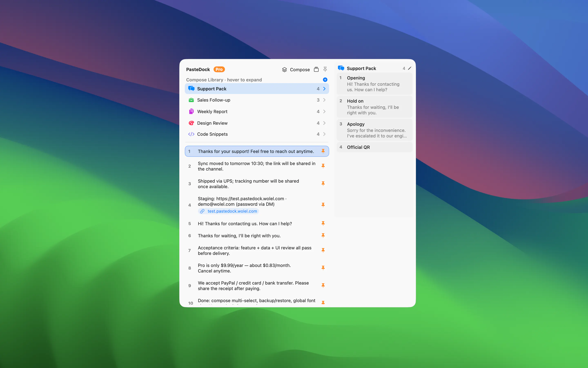Click the Compose button label
588x368 pixels.
pyautogui.click(x=300, y=70)
